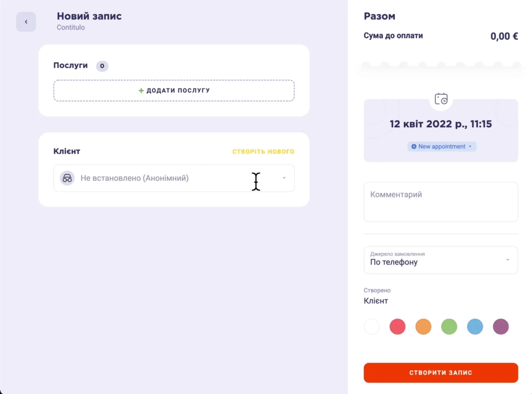532x394 pixels.
Task: Click the calendar clock icon
Action: click(x=441, y=99)
